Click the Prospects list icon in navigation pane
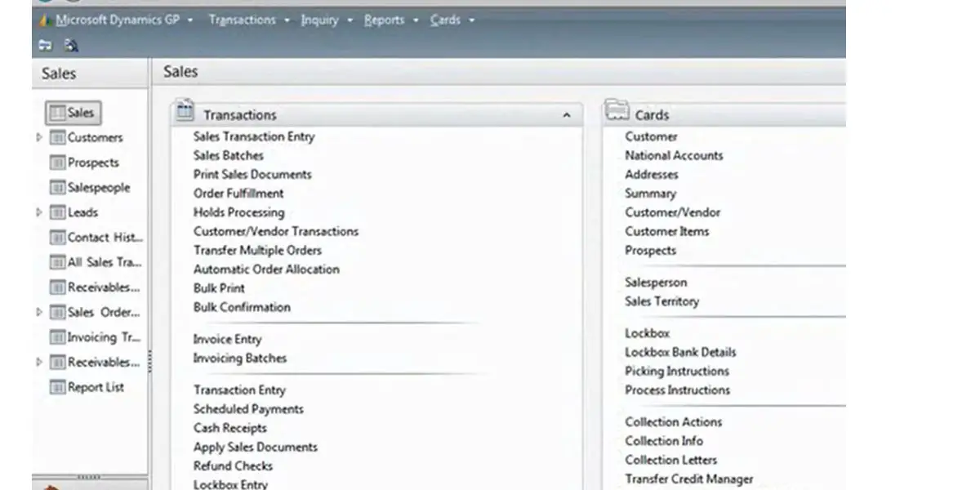The width and height of the screenshot is (980, 490). coord(57,163)
